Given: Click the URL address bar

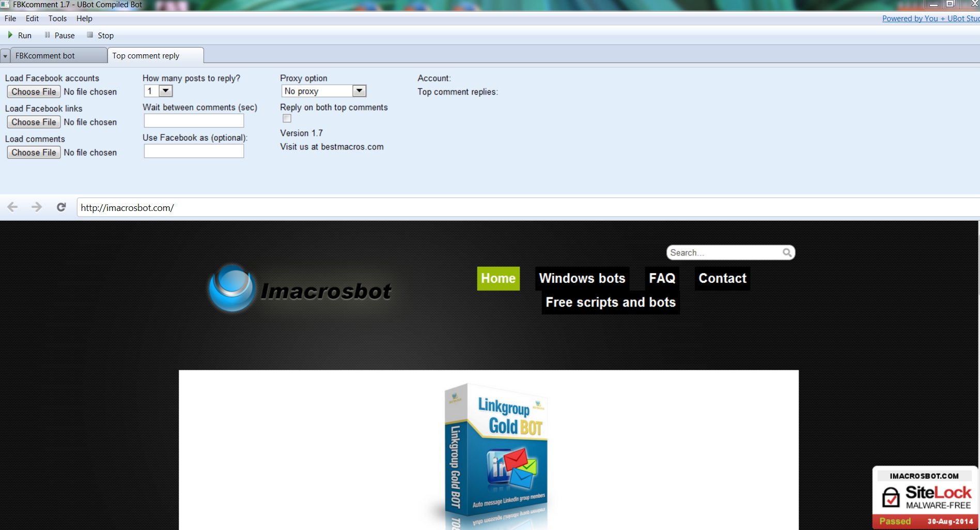Looking at the screenshot, I should (x=527, y=207).
